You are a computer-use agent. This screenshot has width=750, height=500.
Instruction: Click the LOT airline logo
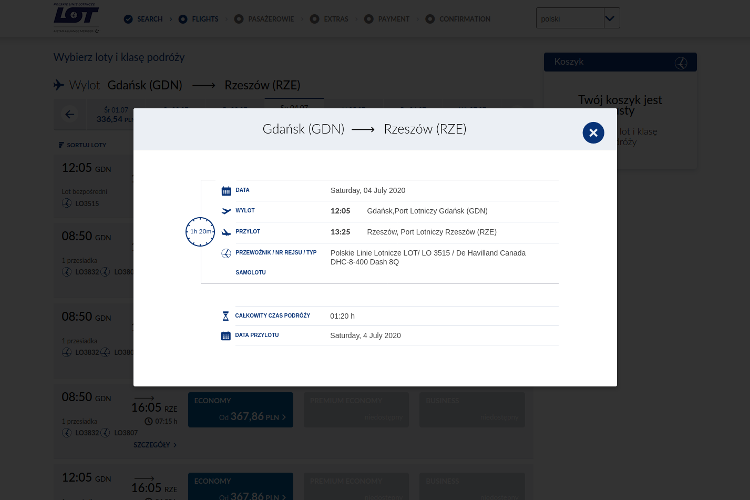(x=76, y=18)
